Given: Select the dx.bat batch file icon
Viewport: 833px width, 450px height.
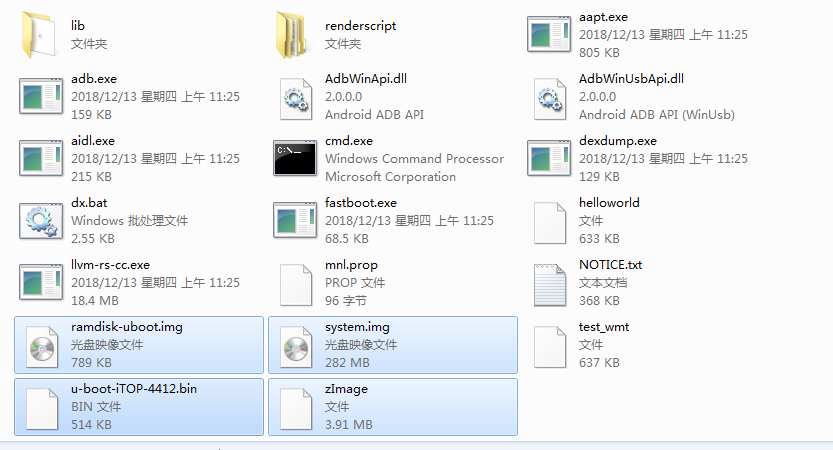Looking at the screenshot, I should click(x=41, y=220).
